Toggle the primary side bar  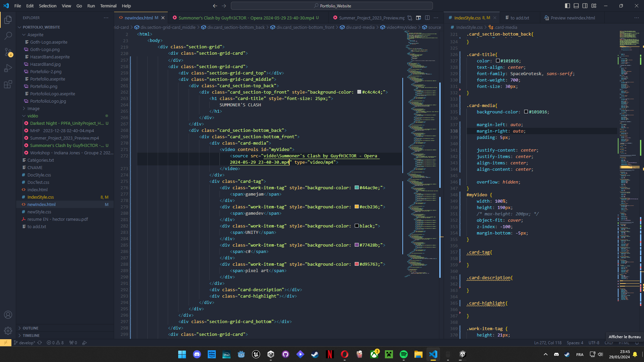[567, 6]
